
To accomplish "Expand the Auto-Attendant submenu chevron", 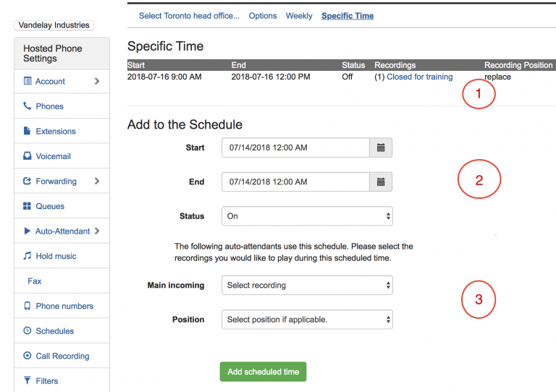I will coord(97,231).
